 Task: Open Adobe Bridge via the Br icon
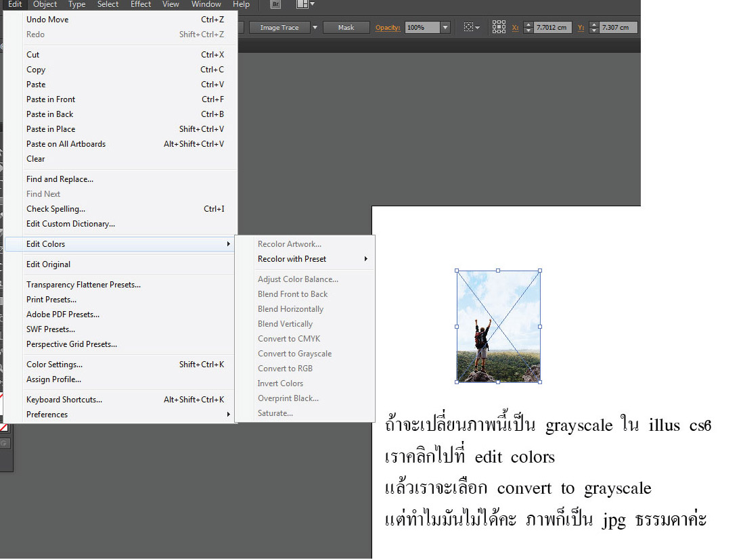point(275,5)
